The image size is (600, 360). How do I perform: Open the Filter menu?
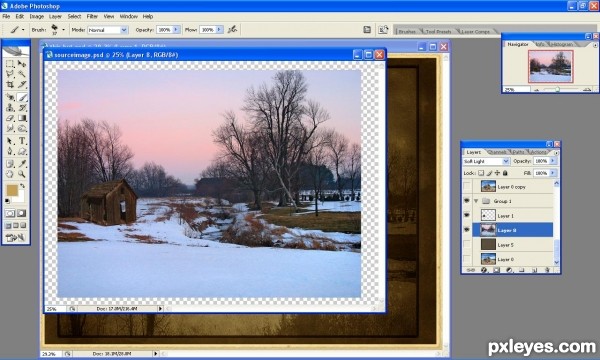click(x=92, y=16)
